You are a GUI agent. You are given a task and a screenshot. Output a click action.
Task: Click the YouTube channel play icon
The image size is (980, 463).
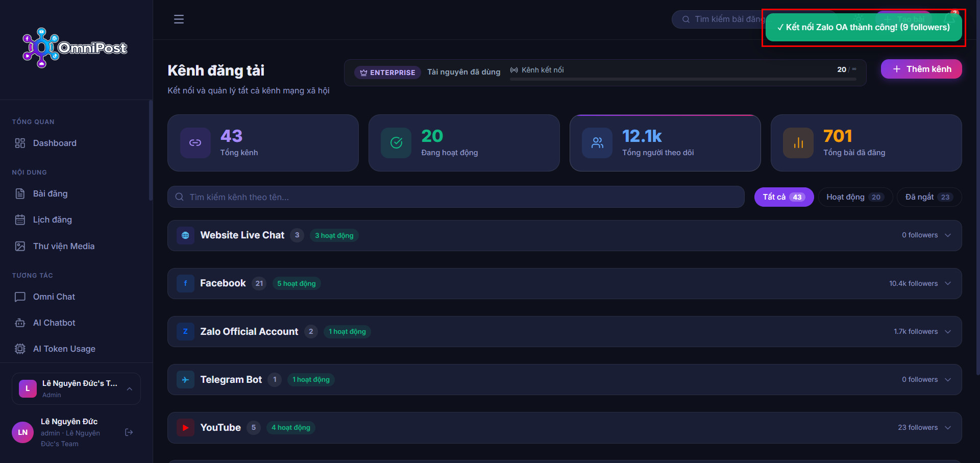pos(185,428)
